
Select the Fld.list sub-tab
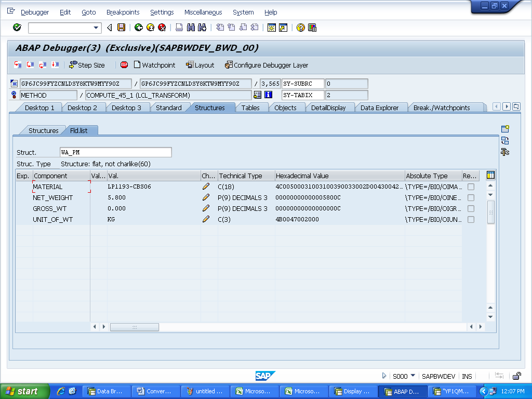(x=79, y=130)
